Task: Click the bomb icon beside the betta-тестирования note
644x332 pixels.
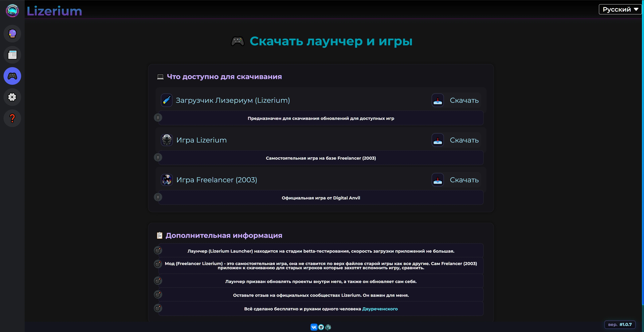Action: coord(158,250)
